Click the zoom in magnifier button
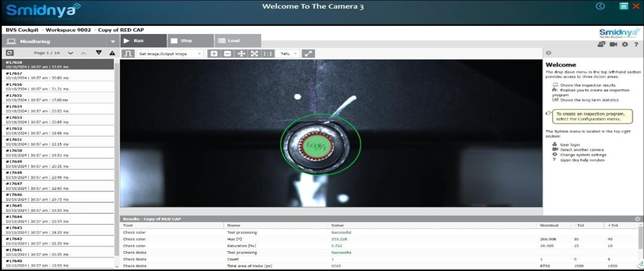Screen dimensions: 644x271 point(214,54)
